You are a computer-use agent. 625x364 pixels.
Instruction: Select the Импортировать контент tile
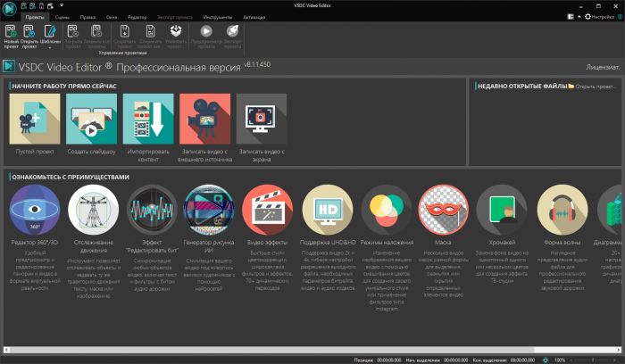coord(148,119)
